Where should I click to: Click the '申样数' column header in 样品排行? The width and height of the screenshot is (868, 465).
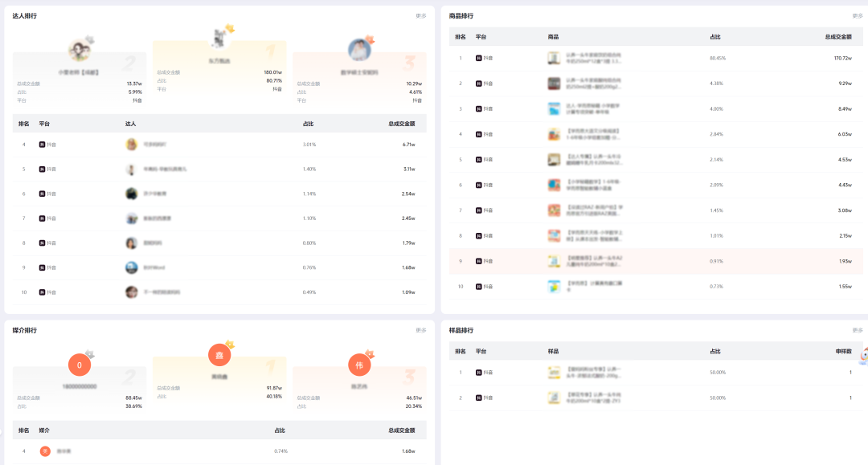pyautogui.click(x=843, y=351)
